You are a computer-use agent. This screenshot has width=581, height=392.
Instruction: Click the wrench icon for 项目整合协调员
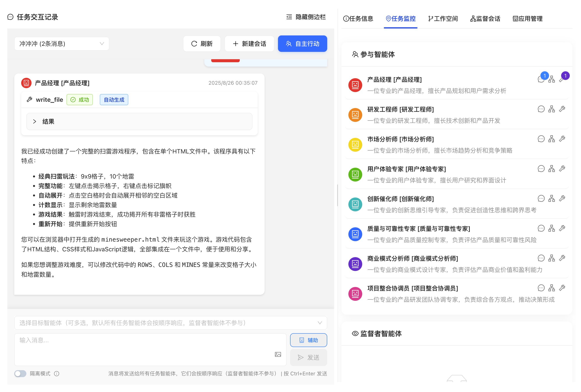(x=562, y=288)
